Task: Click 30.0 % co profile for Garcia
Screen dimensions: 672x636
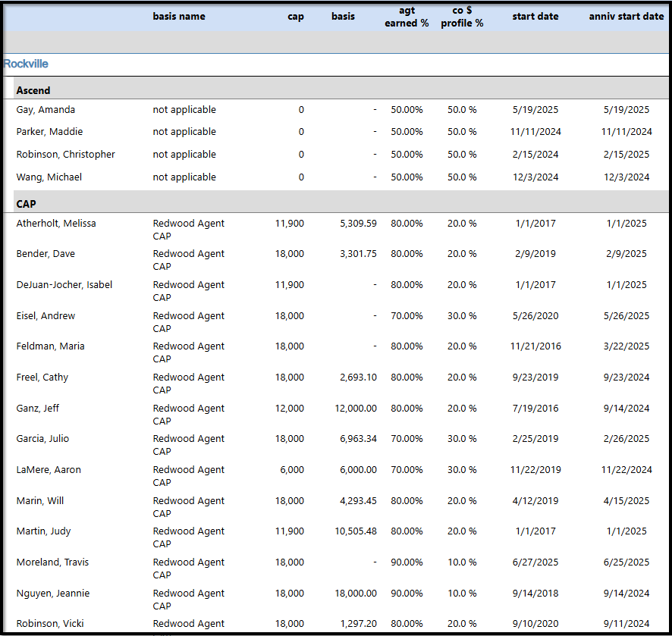Action: tap(462, 439)
